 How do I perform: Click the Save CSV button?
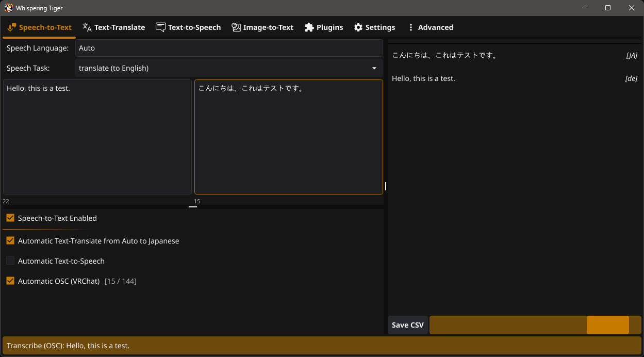407,324
